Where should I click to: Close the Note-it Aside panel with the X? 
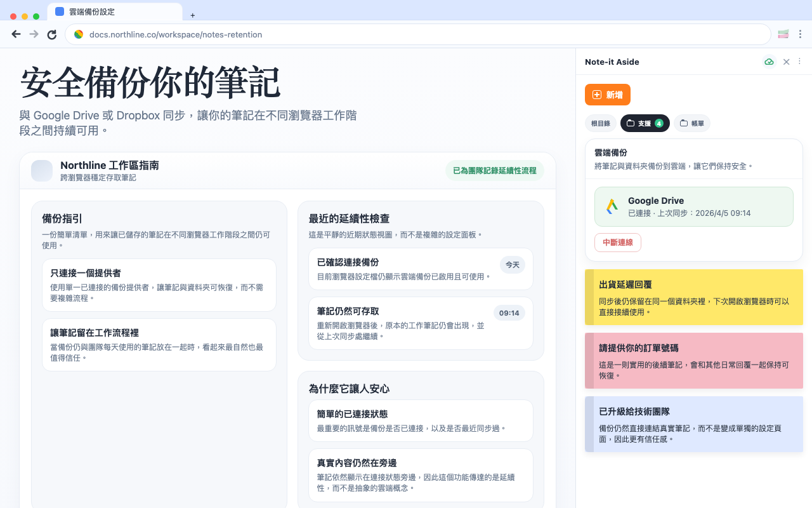click(x=786, y=62)
